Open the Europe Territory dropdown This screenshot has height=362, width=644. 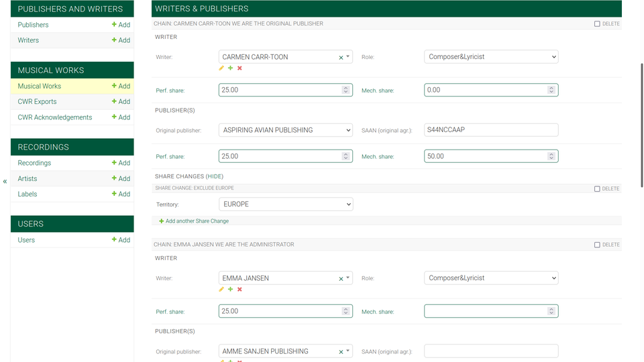tap(286, 204)
